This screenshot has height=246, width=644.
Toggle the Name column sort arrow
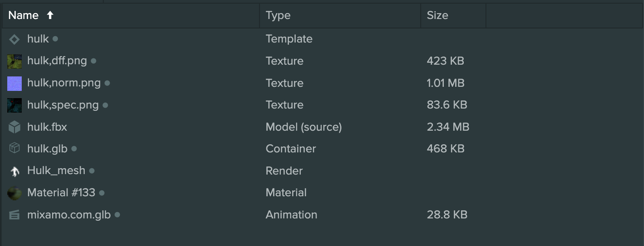pos(50,15)
